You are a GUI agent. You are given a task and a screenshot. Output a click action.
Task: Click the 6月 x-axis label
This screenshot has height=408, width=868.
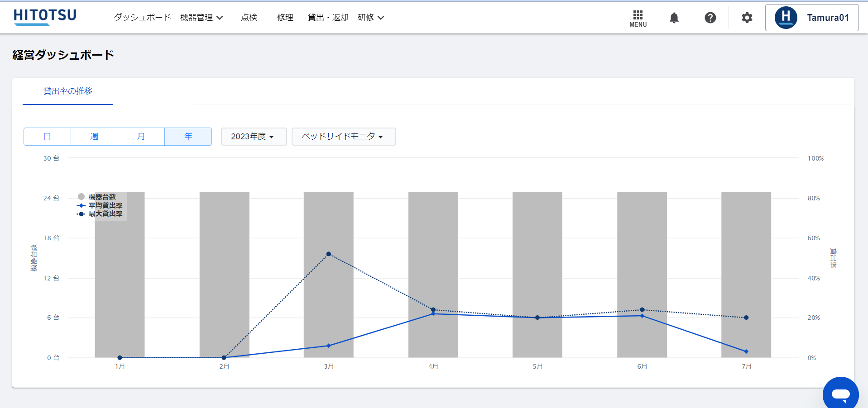[642, 366]
